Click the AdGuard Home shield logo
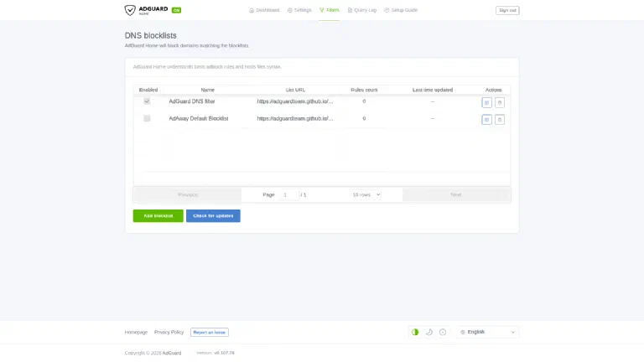 click(x=130, y=10)
